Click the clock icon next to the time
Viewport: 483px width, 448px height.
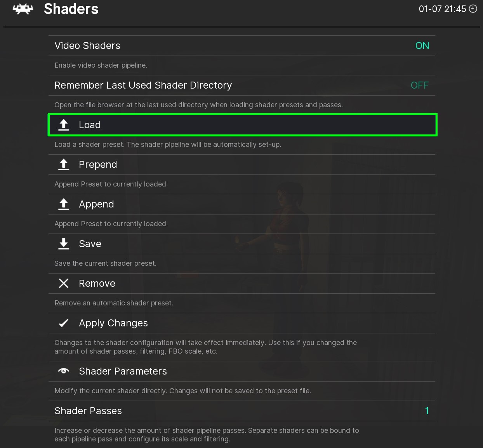(473, 9)
